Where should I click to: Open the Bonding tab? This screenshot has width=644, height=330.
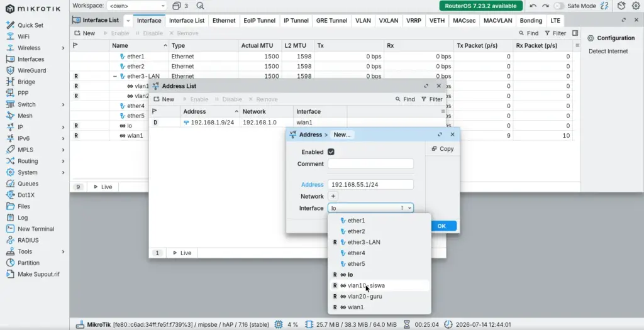point(531,21)
